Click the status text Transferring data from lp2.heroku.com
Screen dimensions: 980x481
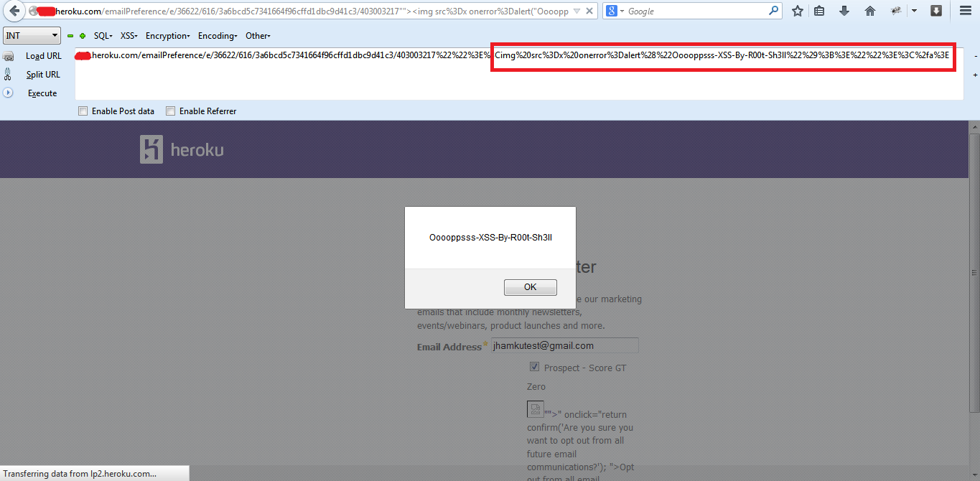pyautogui.click(x=80, y=474)
